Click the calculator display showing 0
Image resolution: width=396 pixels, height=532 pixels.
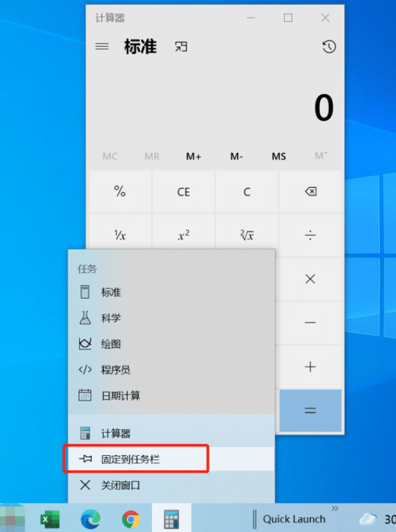(x=324, y=108)
